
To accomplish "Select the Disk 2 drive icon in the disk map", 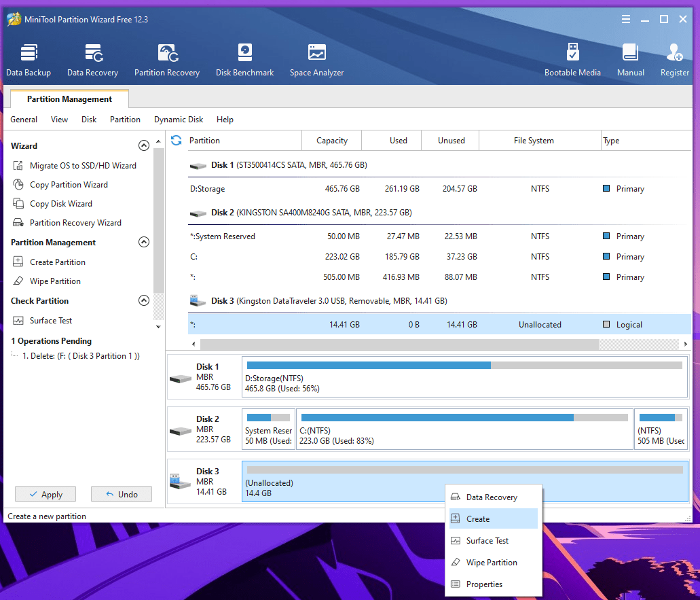I will [181, 431].
